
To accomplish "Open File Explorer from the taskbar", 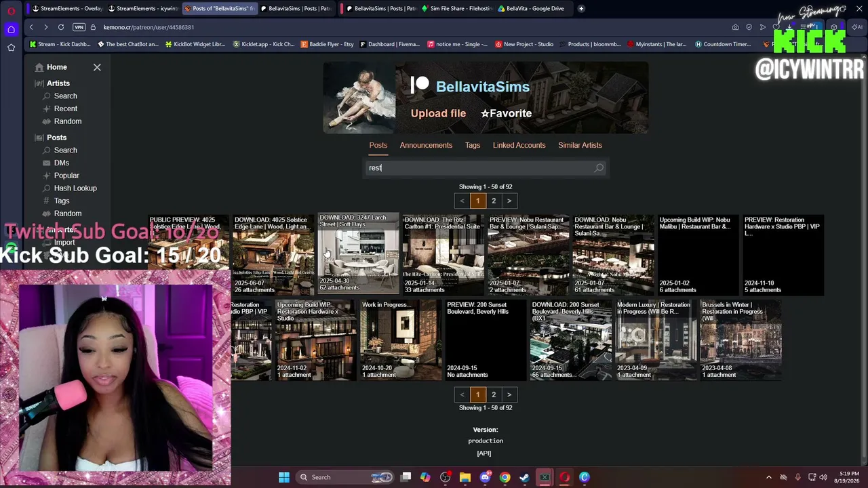I will (465, 477).
